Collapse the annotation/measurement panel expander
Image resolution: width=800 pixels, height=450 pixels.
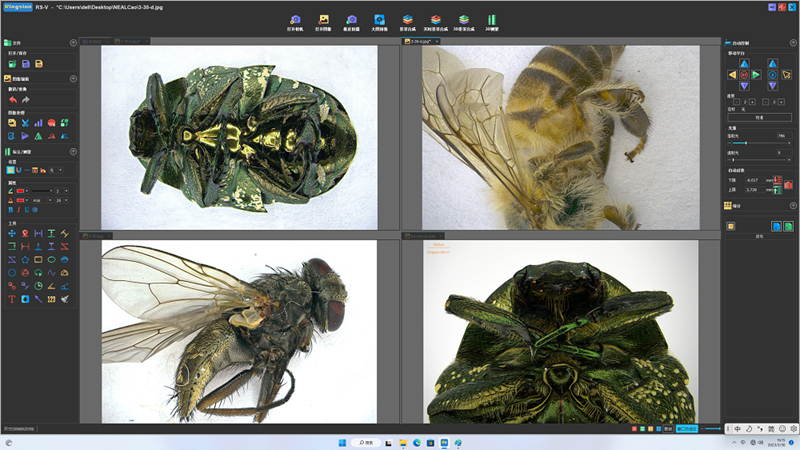coord(73,152)
